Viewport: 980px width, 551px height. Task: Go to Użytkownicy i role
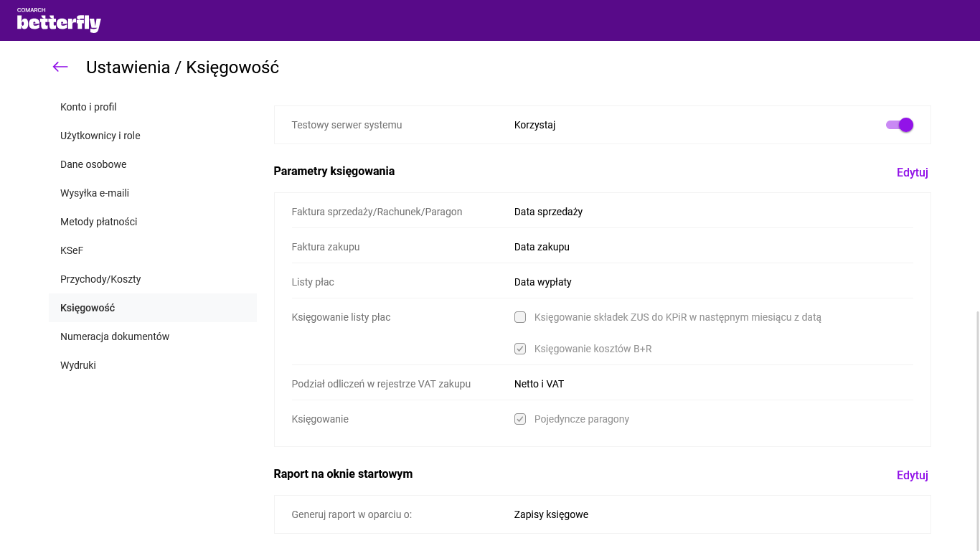pos(100,136)
